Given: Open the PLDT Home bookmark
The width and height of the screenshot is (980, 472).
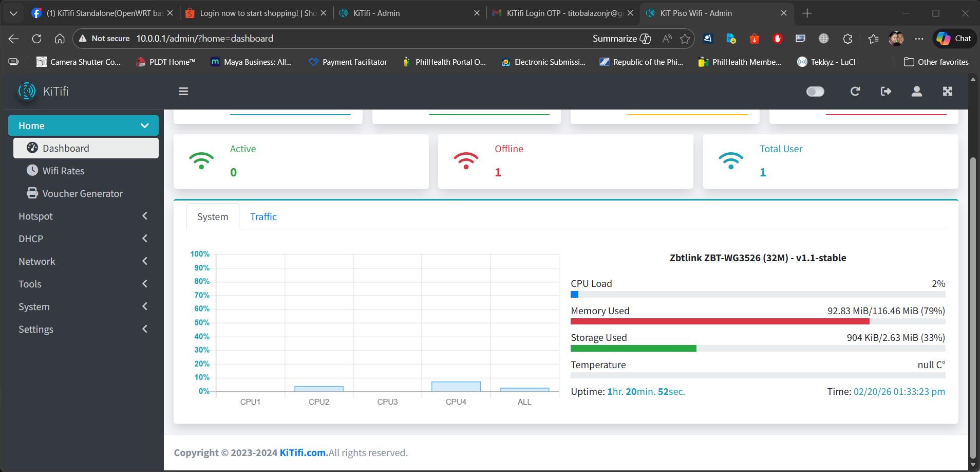Looking at the screenshot, I should [x=166, y=62].
